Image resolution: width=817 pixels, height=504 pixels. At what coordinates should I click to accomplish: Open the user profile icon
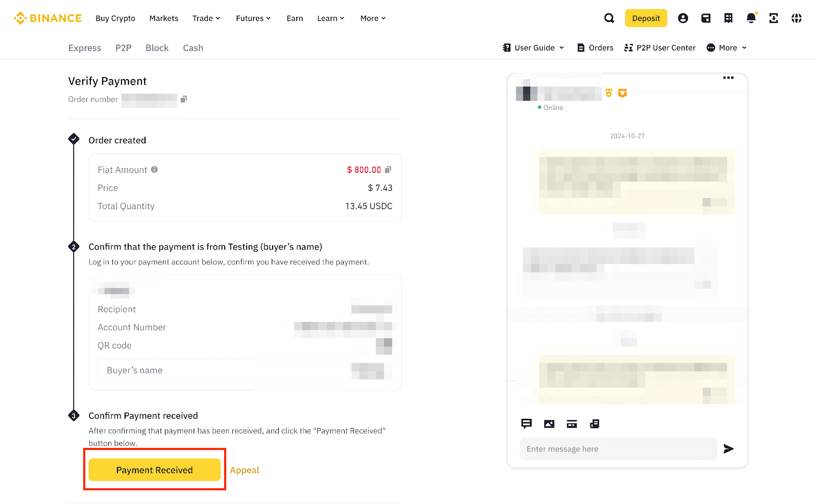pos(683,18)
